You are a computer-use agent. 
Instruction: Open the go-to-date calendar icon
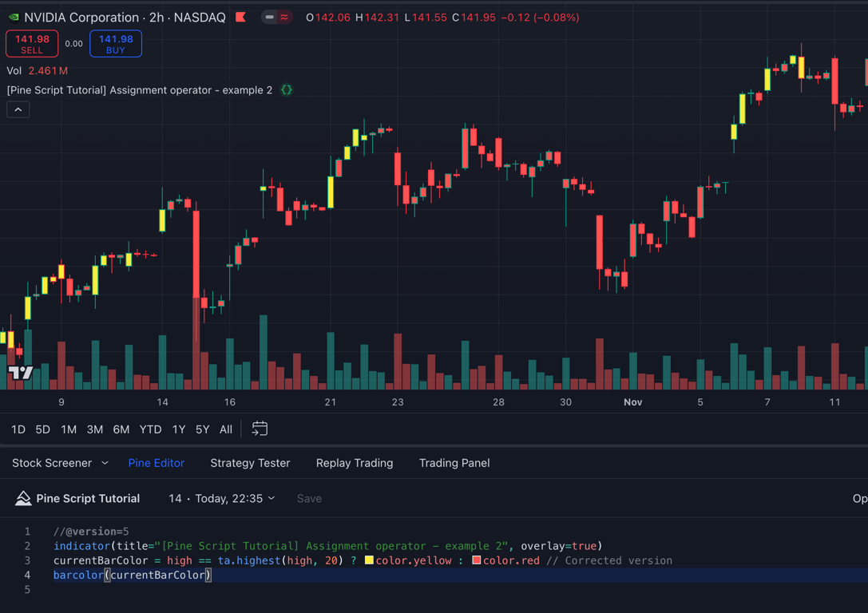coord(260,429)
